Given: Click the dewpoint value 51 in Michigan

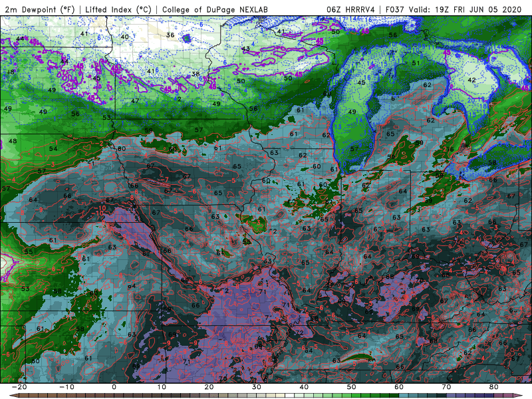Looking at the screenshot, I should (x=416, y=63).
